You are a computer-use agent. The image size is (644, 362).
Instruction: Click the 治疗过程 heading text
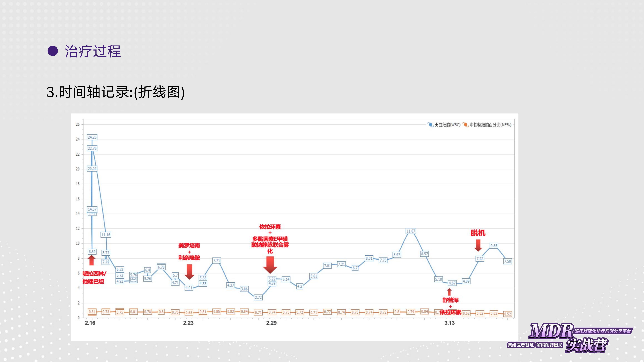93,51
